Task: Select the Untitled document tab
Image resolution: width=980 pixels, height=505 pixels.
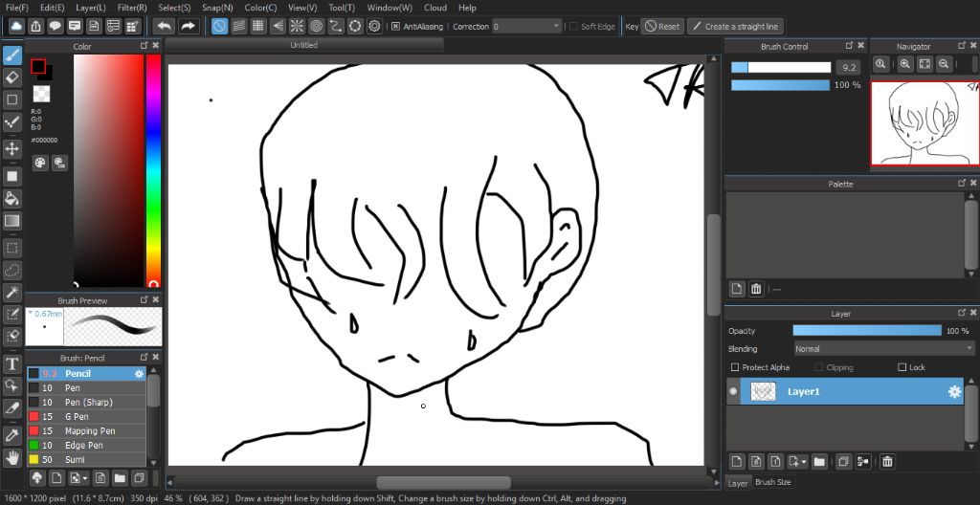Action: (x=304, y=45)
